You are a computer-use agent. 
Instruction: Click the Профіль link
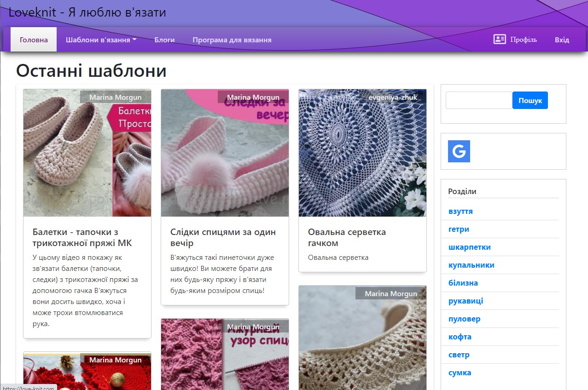(524, 40)
